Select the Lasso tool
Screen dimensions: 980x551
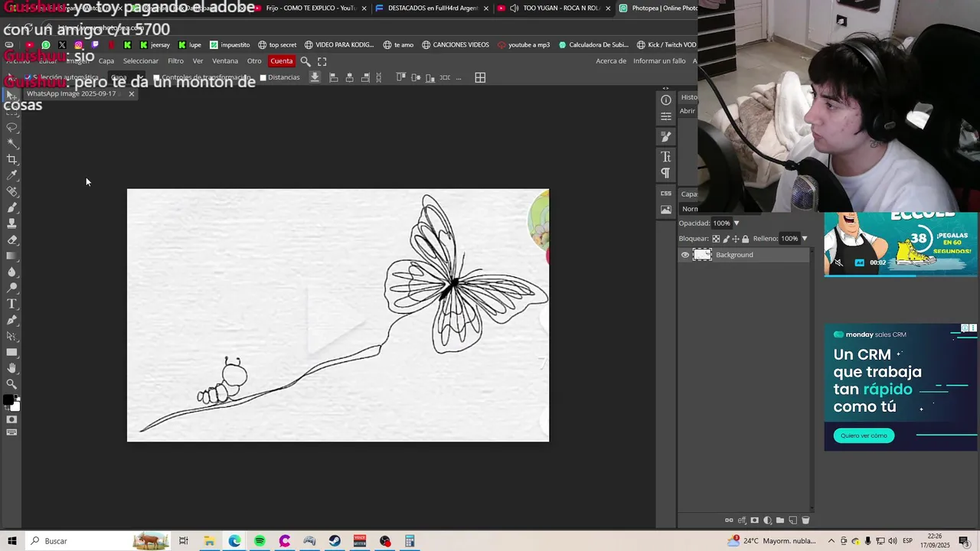coord(12,127)
